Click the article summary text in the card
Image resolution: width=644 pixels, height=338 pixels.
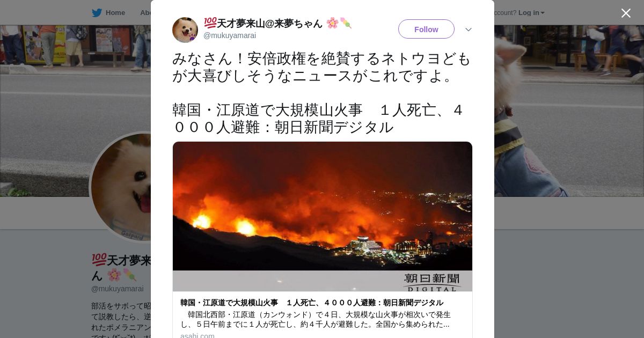[316, 319]
